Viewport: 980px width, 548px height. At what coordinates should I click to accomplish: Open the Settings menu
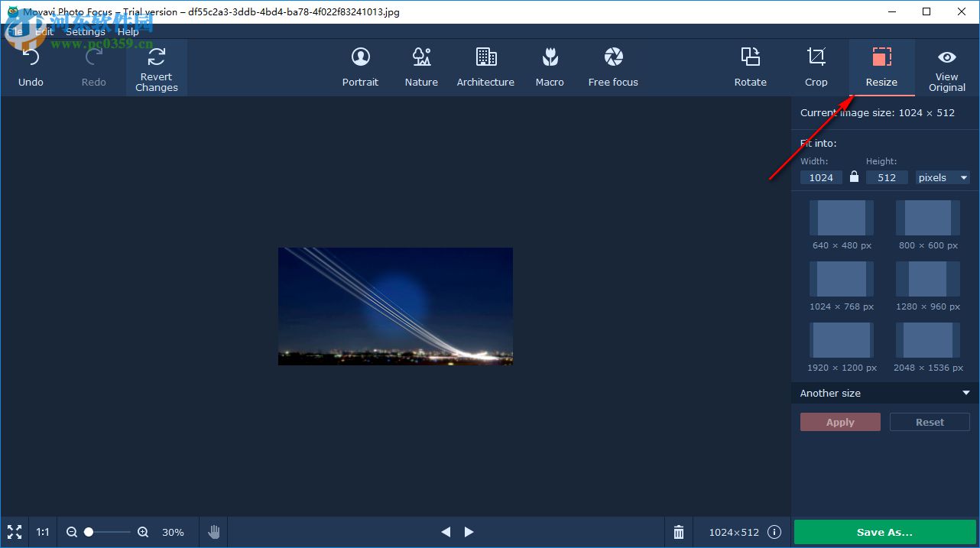coord(85,31)
